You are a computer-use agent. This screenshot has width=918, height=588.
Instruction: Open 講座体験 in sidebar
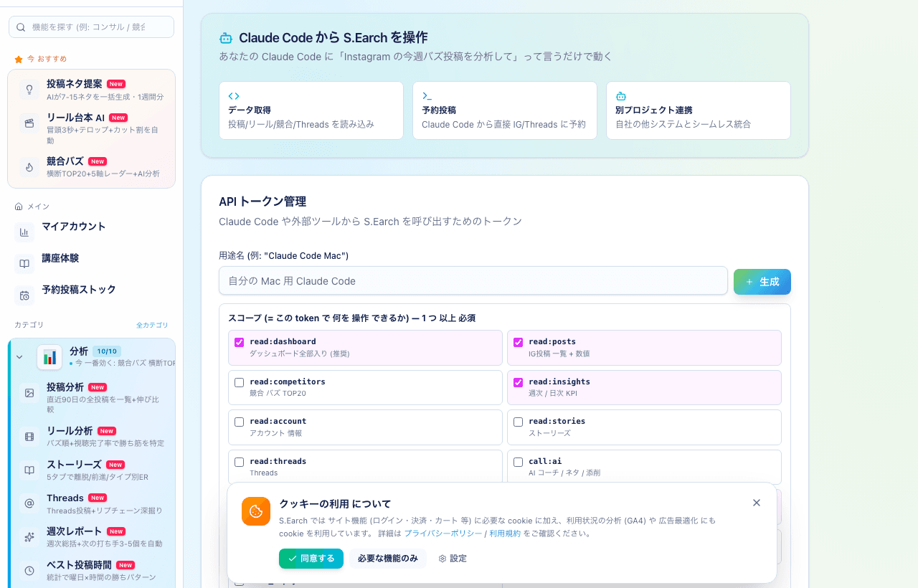pos(92,264)
